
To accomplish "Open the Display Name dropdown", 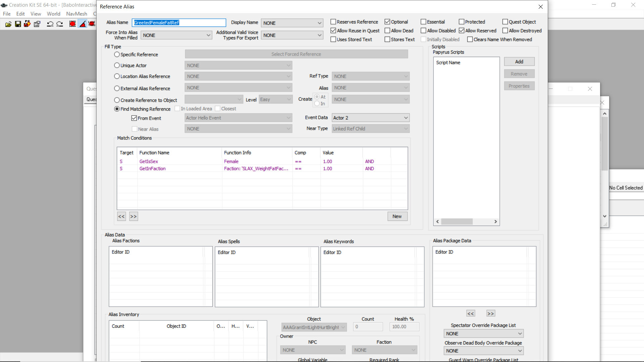I will (x=292, y=23).
